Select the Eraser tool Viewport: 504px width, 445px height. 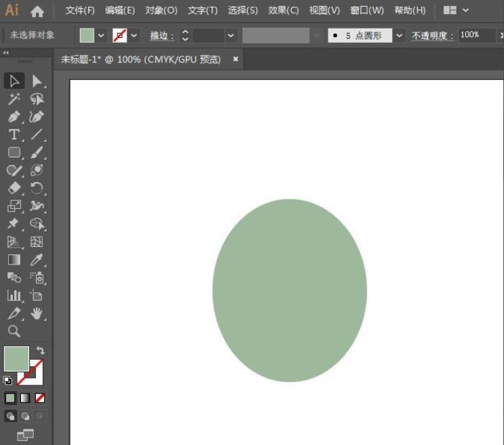14,188
